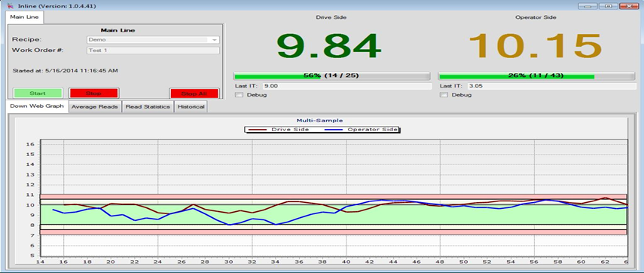Click Operator Side legend entry in chart
The image size is (644, 273).
coord(360,130)
